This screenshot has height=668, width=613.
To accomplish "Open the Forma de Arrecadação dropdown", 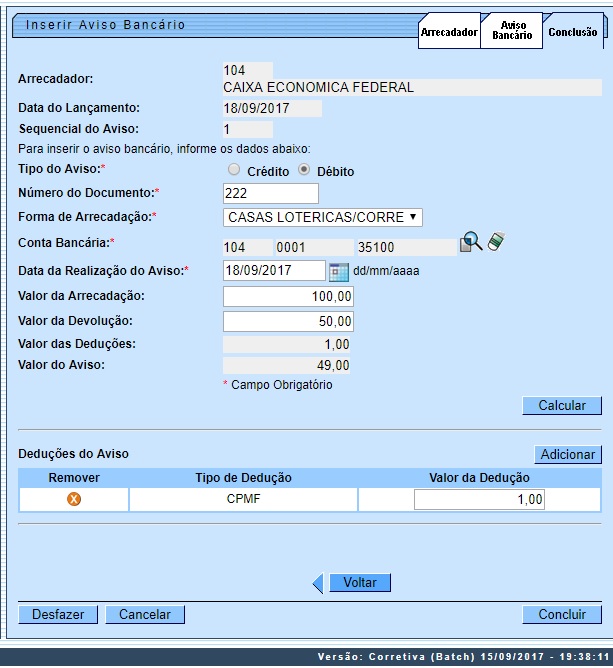I will pos(323,217).
